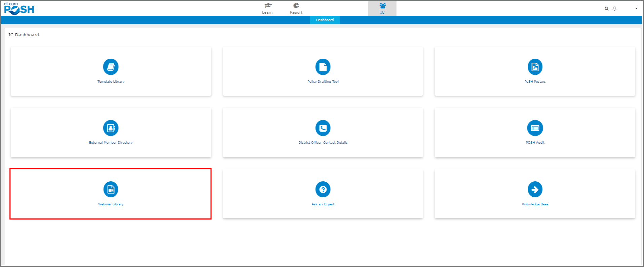Screen dimensions: 644x267
Task: Click the Template Library book icon
Action: (111, 67)
